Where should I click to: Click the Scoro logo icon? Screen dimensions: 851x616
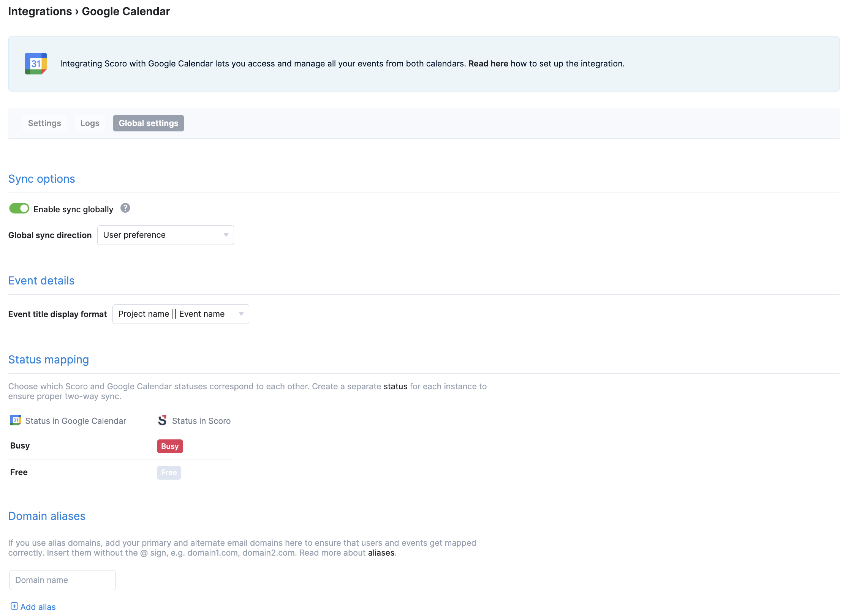click(162, 420)
